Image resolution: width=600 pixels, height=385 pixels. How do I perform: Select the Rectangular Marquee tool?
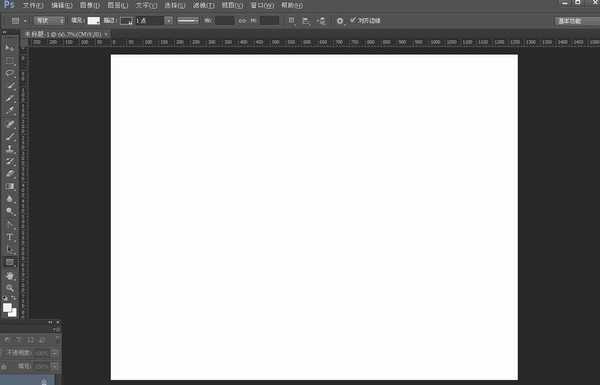tap(10, 61)
